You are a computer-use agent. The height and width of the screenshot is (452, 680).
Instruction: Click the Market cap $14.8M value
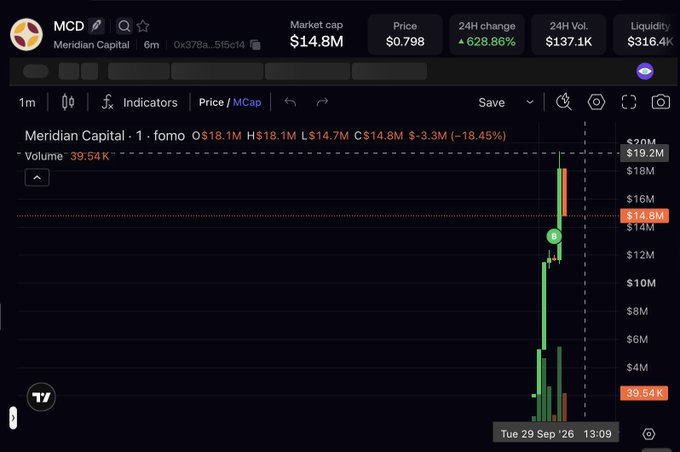point(317,42)
